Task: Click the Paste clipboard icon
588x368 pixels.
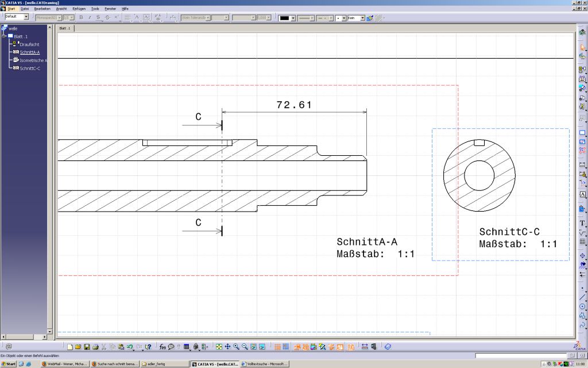Action: (x=121, y=347)
